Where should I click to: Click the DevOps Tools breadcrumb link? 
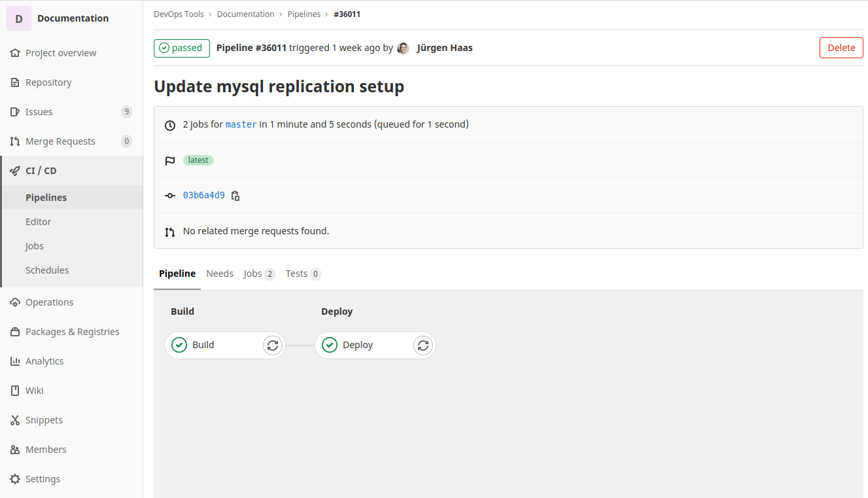point(179,14)
